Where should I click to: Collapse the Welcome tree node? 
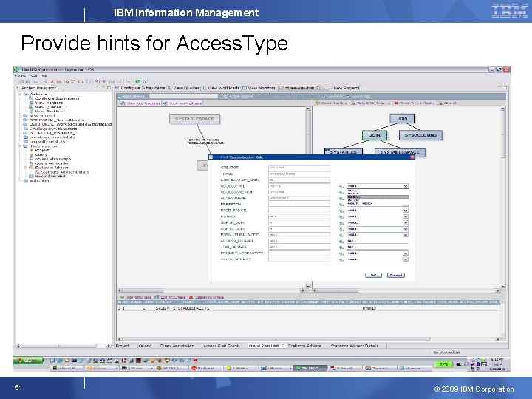20,94
